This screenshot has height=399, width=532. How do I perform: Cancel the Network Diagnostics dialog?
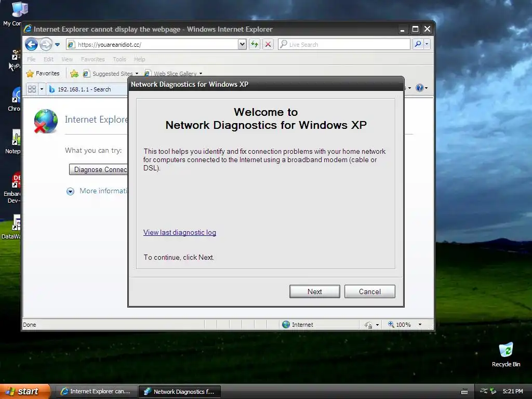[x=369, y=291]
